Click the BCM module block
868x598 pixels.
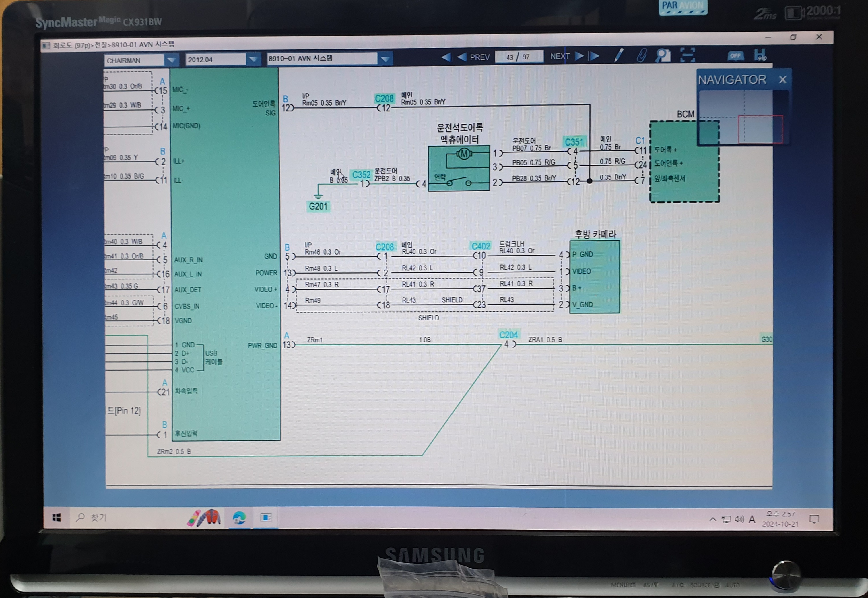click(x=684, y=162)
